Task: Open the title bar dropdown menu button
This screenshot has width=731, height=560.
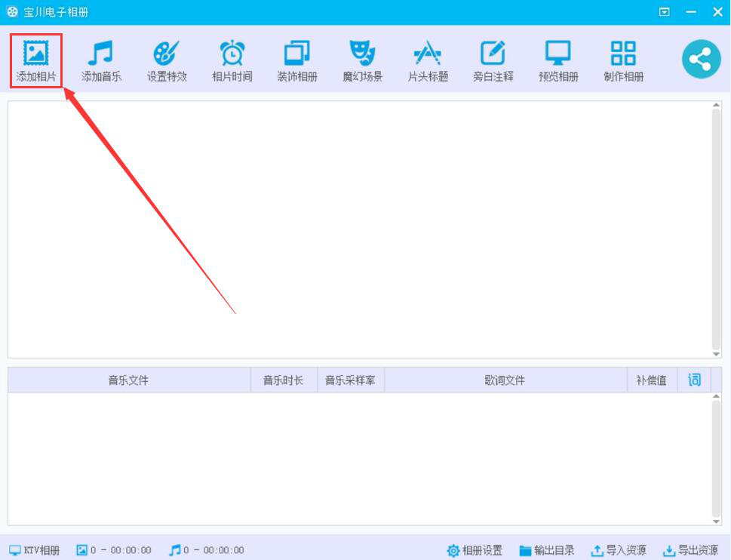Action: pyautogui.click(x=665, y=12)
